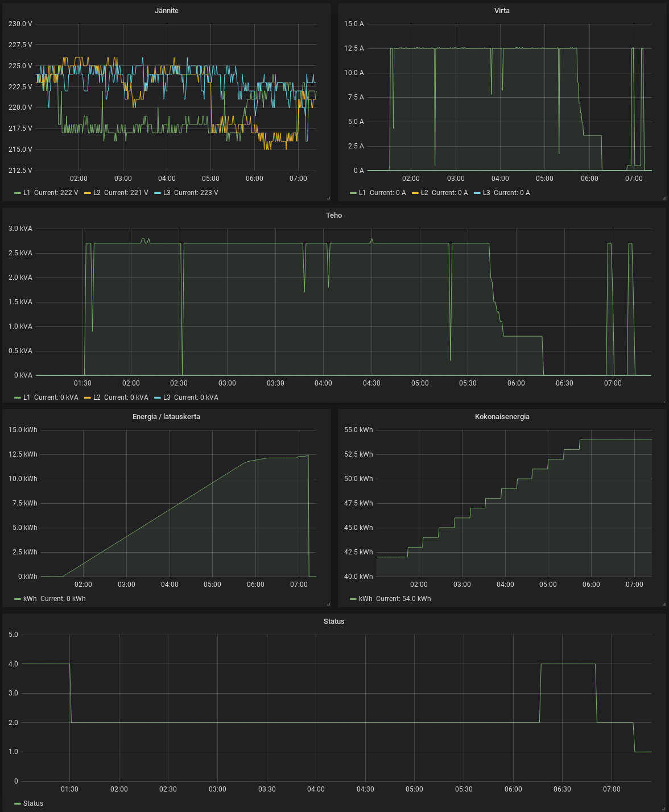Screen dimensions: 669x812
Task: Click the Status panel title
Action: pos(334,622)
